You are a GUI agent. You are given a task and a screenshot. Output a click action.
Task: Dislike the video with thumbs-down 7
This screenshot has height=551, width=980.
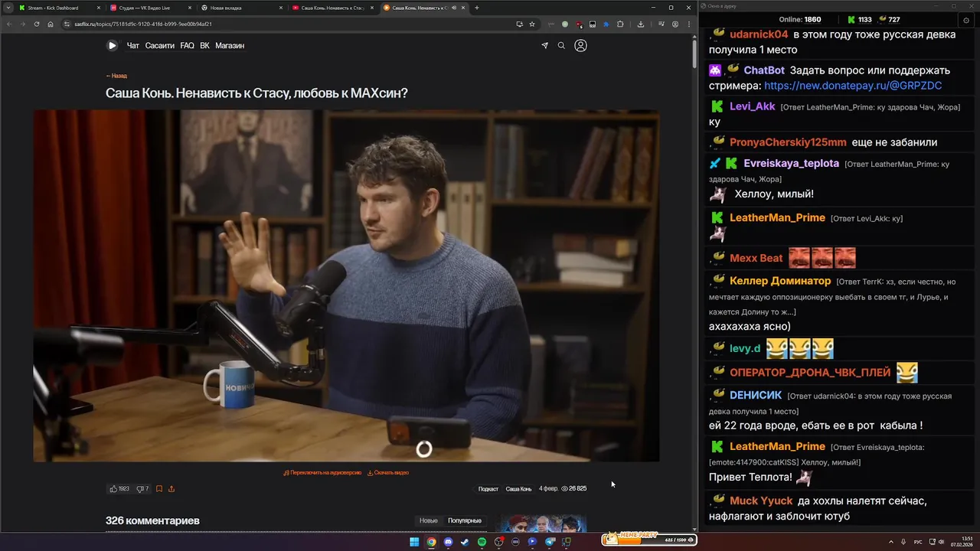click(x=143, y=488)
